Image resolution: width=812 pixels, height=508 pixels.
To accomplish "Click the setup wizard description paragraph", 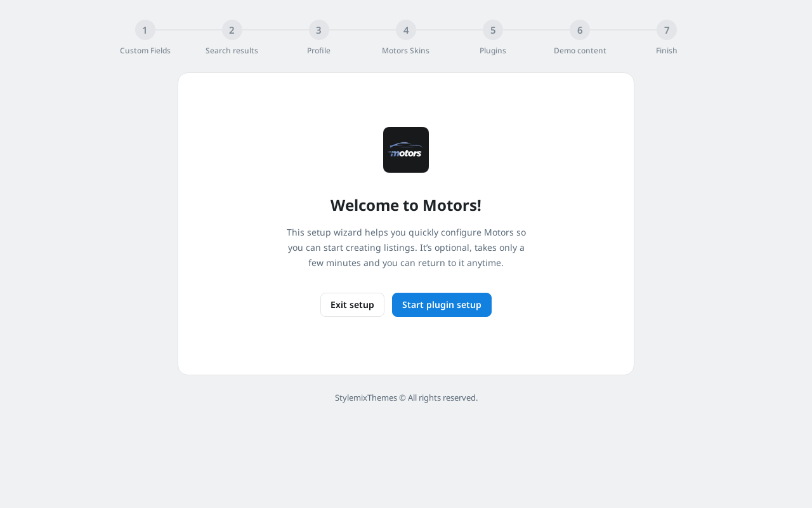I will pos(406,248).
